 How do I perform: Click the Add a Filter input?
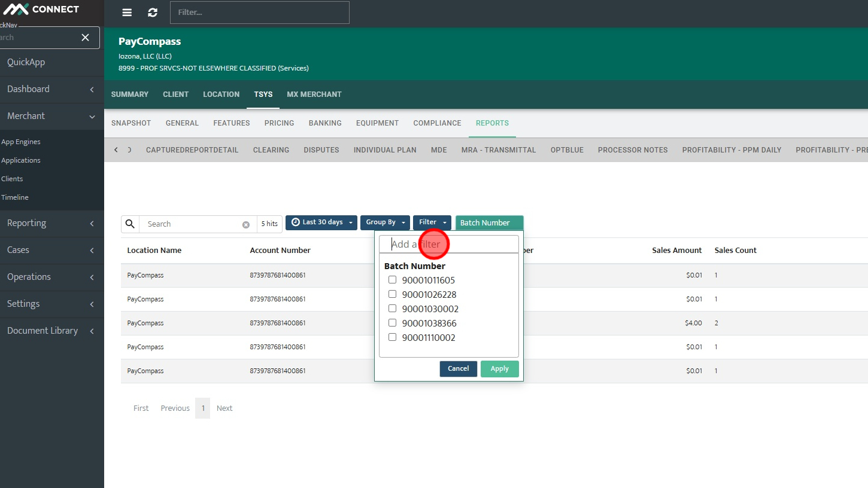point(449,244)
